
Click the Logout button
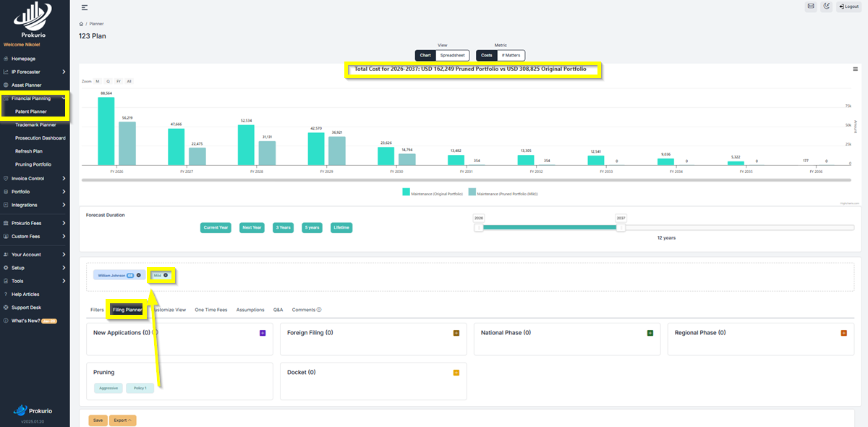pos(848,7)
